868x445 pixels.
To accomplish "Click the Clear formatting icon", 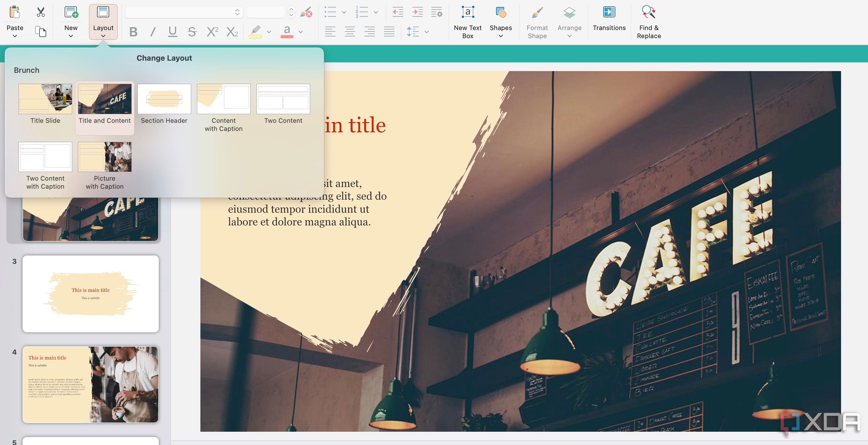I will click(306, 12).
